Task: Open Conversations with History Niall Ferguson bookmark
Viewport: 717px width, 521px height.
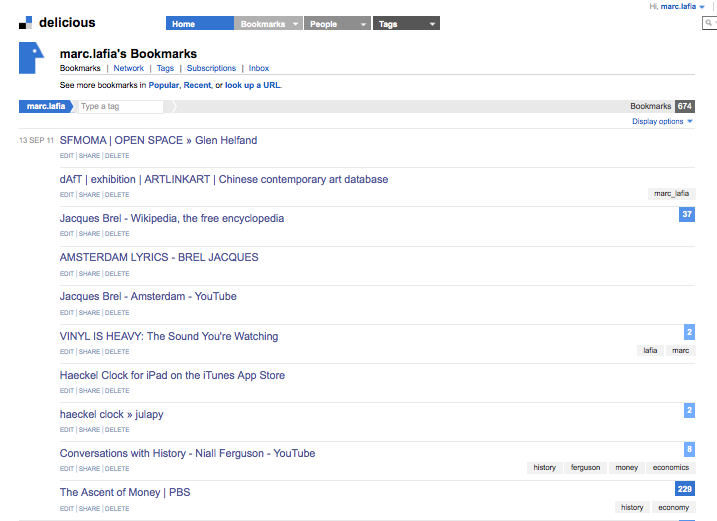Action: (x=187, y=453)
